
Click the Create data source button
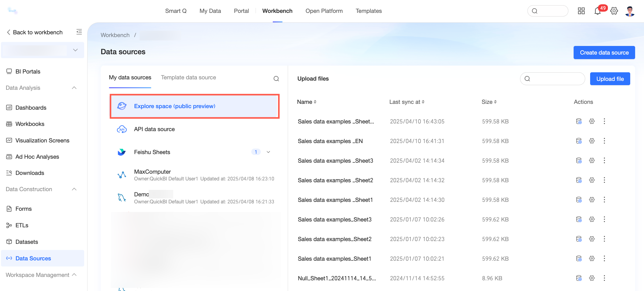(604, 53)
